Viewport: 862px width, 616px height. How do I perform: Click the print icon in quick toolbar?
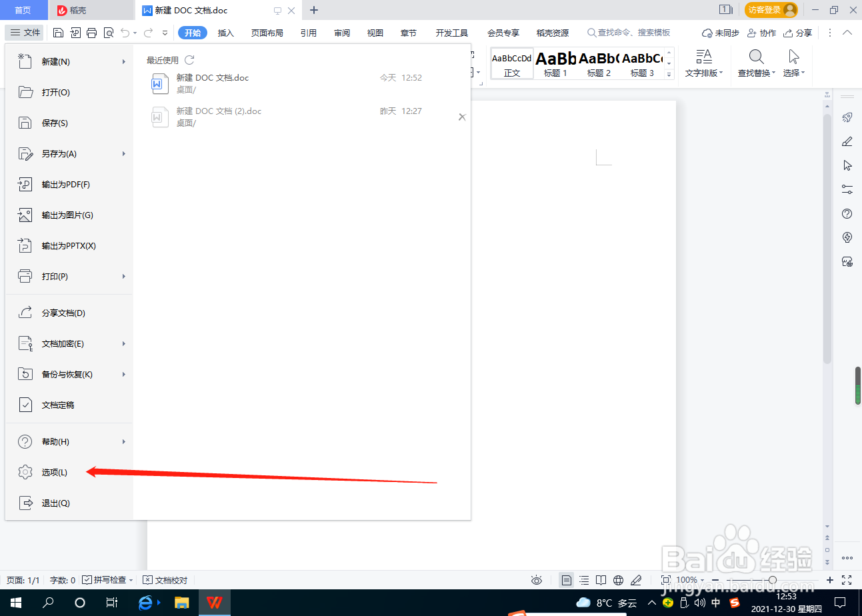(x=92, y=33)
